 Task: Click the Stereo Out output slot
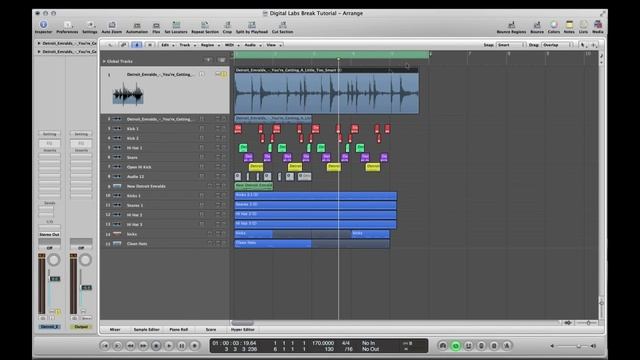(x=49, y=235)
